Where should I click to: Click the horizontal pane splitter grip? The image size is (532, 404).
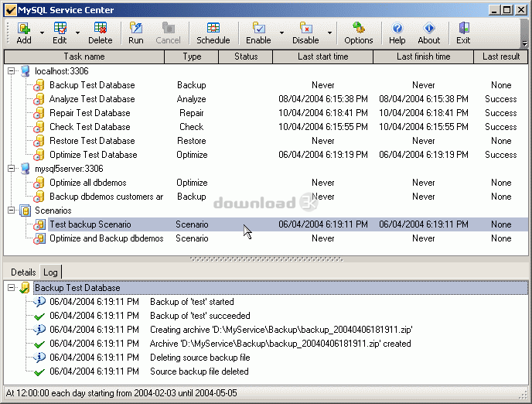click(x=266, y=259)
